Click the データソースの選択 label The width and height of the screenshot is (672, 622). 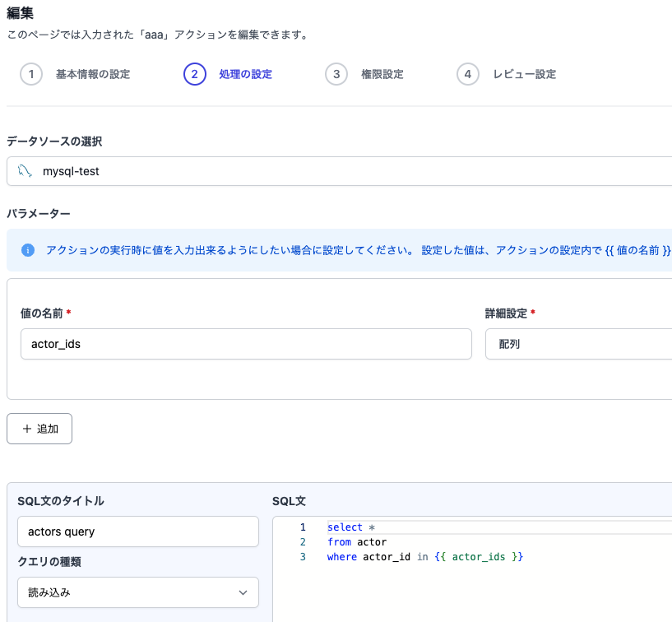[54, 142]
